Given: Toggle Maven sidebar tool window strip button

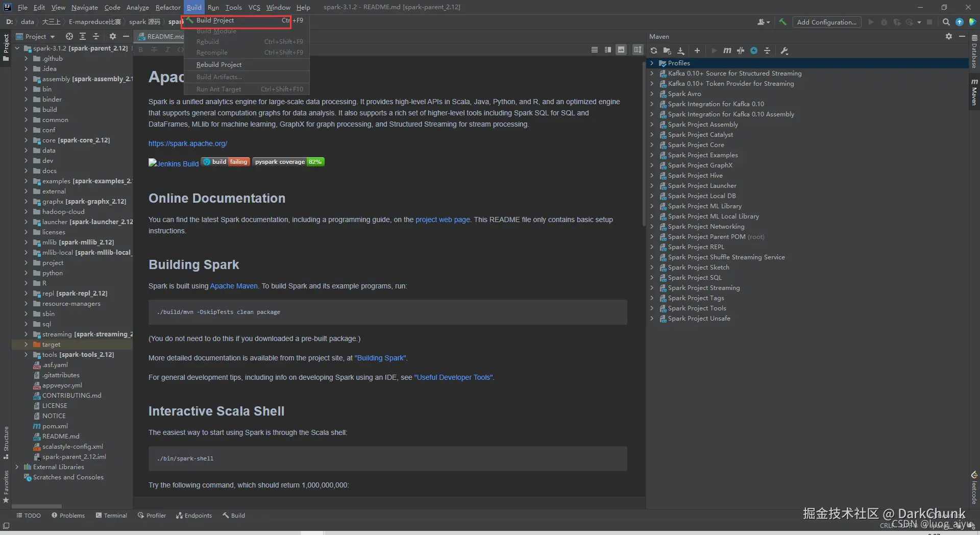Looking at the screenshot, I should click(x=974, y=92).
